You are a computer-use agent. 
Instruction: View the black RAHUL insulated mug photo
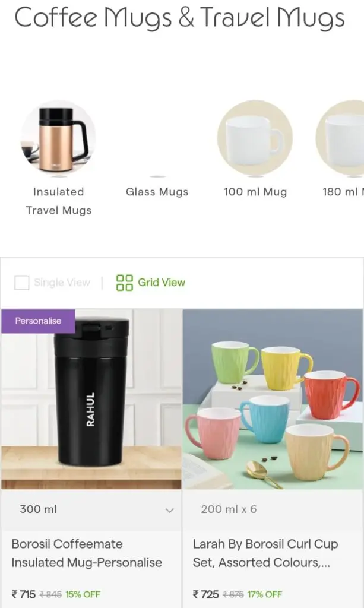[91, 399]
